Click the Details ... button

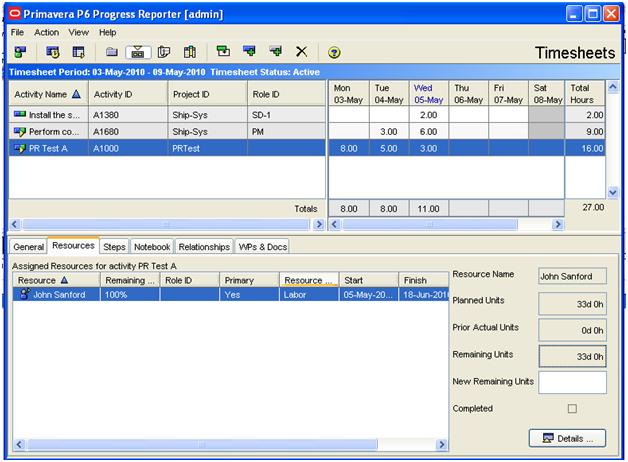tap(567, 438)
